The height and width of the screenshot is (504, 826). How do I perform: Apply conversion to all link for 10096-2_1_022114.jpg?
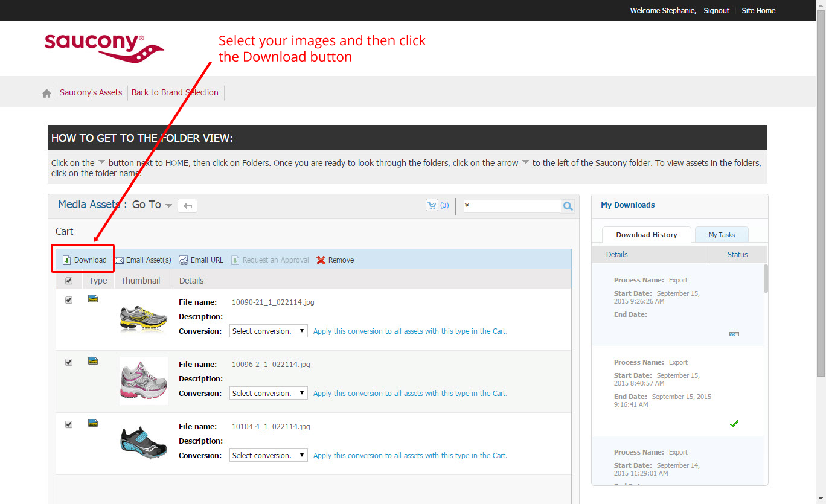tap(411, 393)
